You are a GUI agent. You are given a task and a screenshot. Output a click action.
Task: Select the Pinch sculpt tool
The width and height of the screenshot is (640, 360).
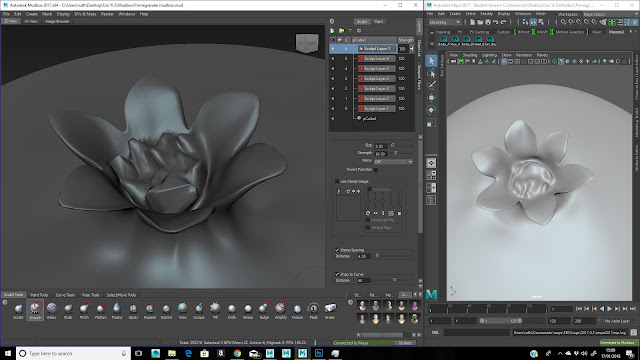(x=84, y=311)
